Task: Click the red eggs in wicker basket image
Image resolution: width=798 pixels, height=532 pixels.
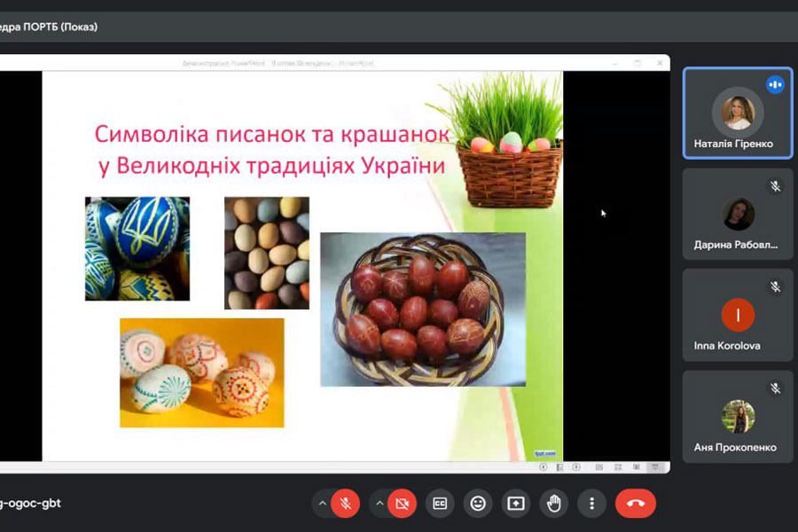Action: [x=423, y=309]
